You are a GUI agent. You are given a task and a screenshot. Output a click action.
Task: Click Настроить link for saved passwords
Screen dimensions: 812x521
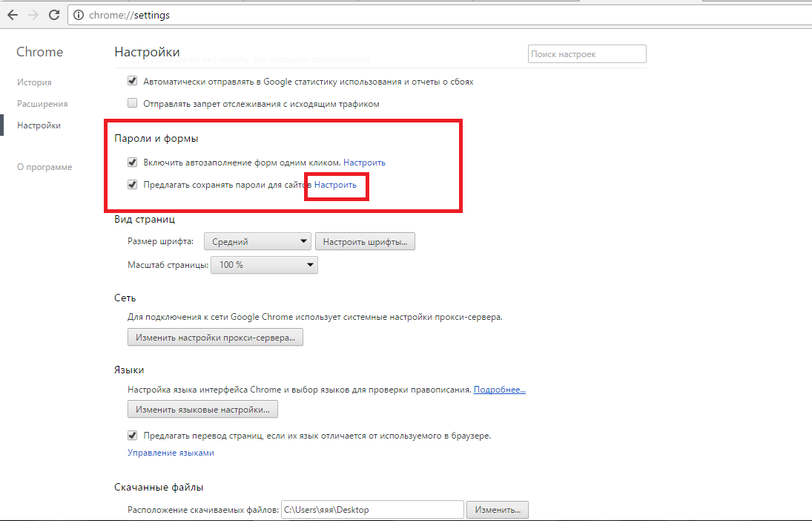(x=336, y=185)
